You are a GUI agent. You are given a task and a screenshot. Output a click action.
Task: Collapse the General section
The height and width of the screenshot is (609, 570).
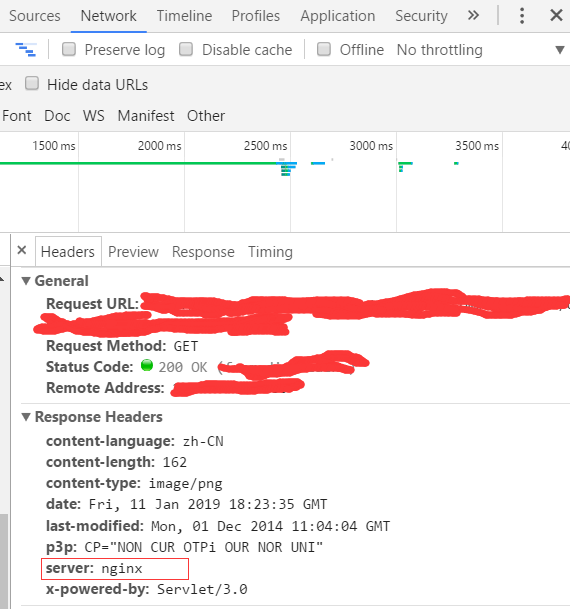coord(26,281)
